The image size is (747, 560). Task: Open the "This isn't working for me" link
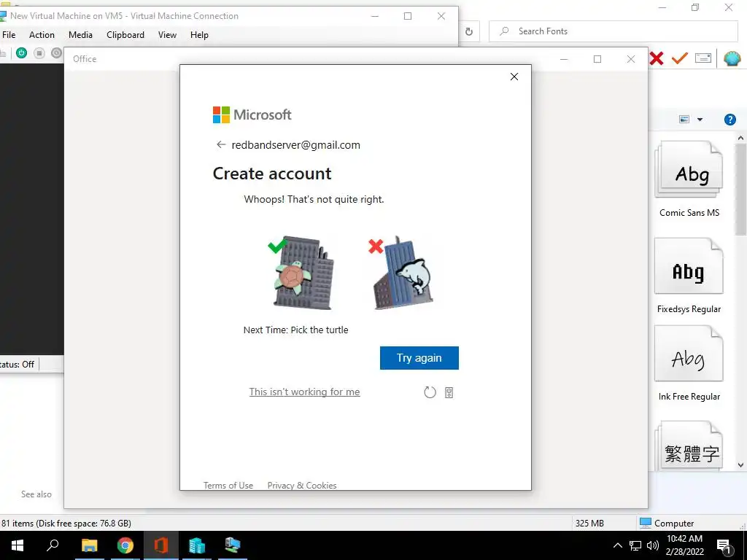[x=304, y=392]
